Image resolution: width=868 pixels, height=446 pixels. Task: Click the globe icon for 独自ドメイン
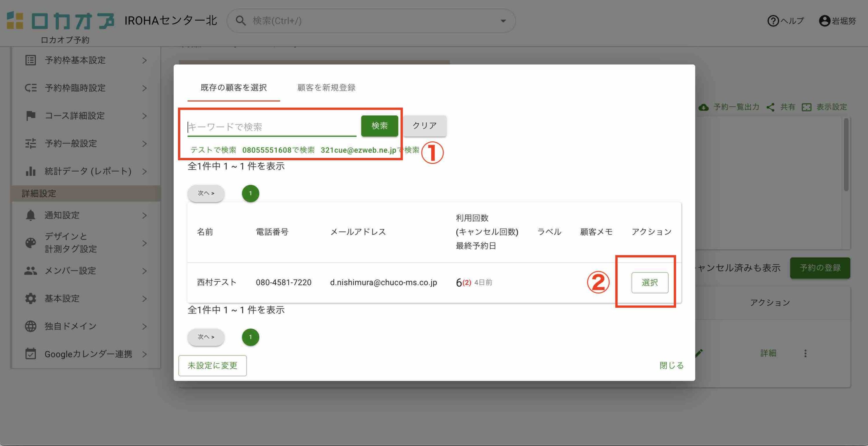coord(31,326)
